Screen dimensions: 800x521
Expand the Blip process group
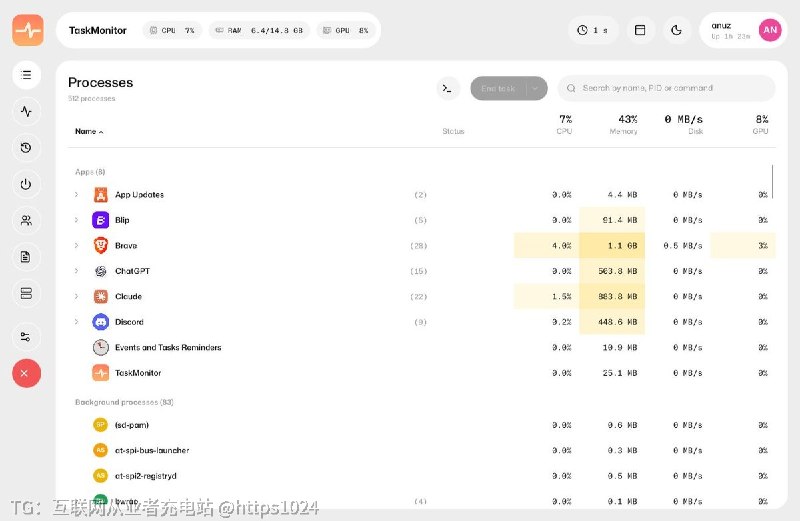77,220
